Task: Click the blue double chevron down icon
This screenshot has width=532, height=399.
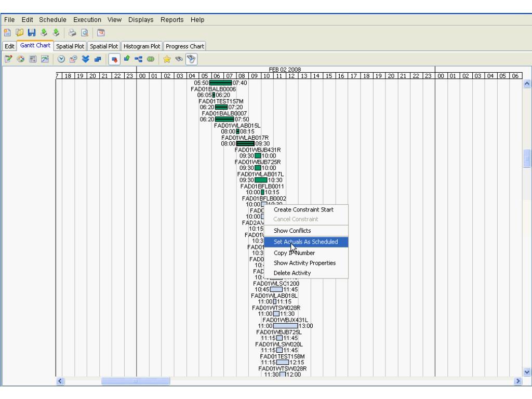Action: click(x=85, y=59)
